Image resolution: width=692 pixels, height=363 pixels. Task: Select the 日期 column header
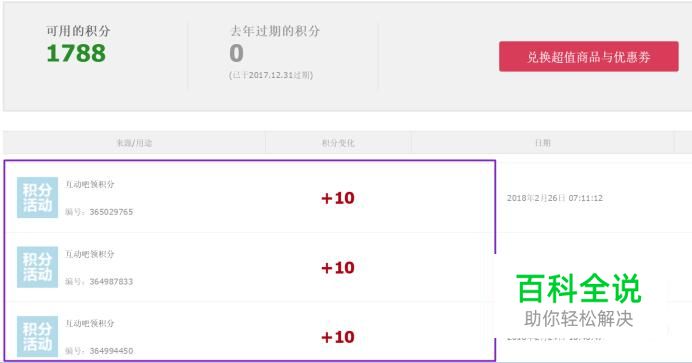pos(542,143)
